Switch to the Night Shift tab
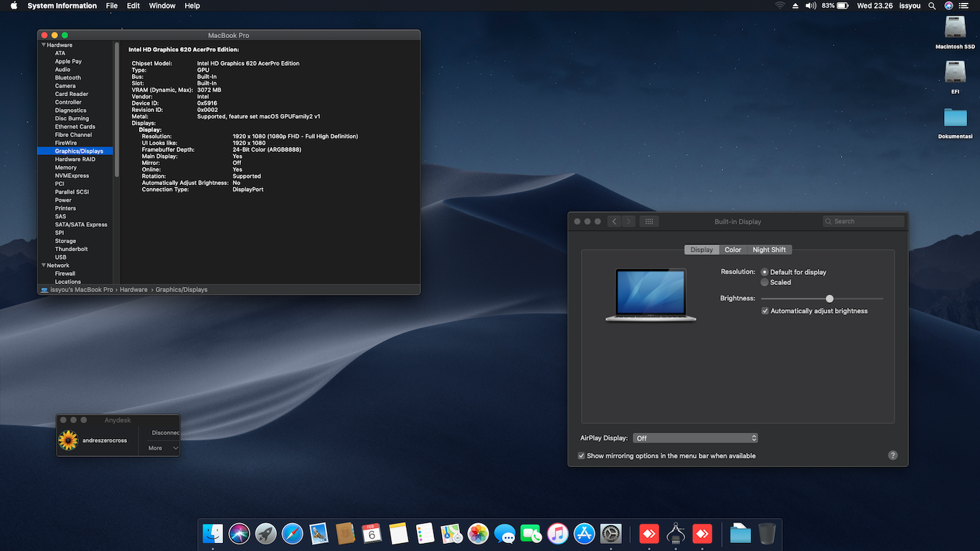Screen dimensions: 980x551 tap(769, 250)
